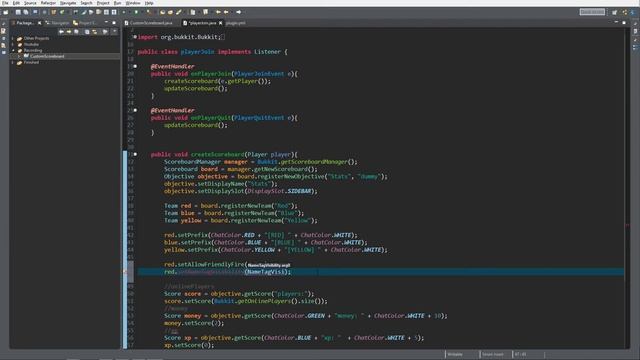Open the CustomScoreboard.java editor tab
This screenshot has width=640, height=360.
(x=150, y=23)
